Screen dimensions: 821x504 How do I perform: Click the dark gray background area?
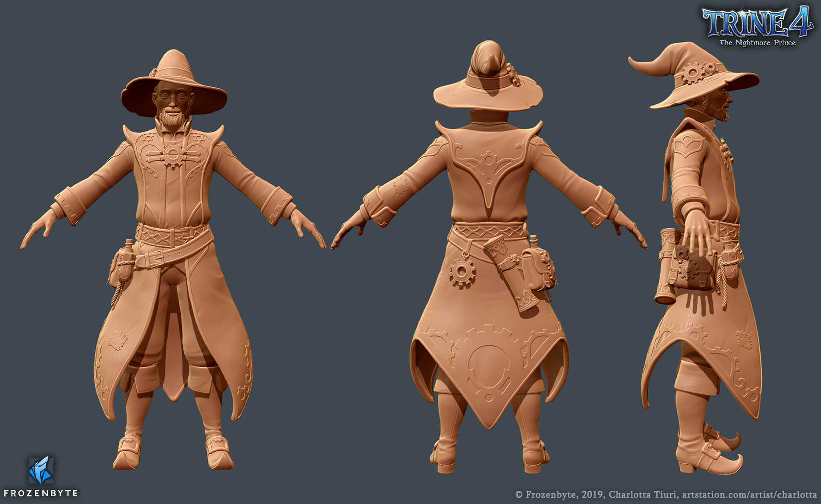click(321, 406)
